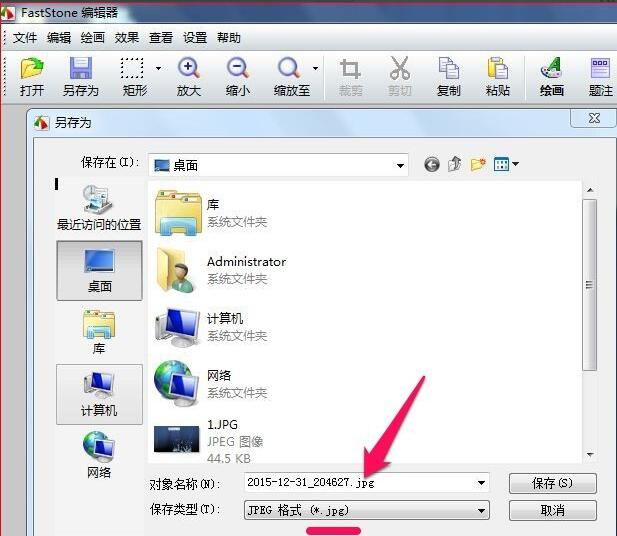Click the 'JPEG 图像' file type text
The width and height of the screenshot is (617, 536).
(235, 442)
